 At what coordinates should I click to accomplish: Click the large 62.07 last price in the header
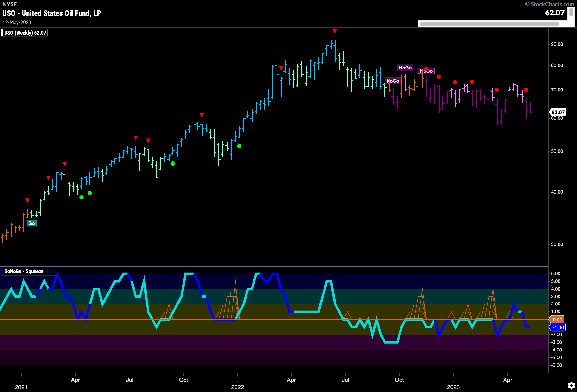pyautogui.click(x=555, y=13)
